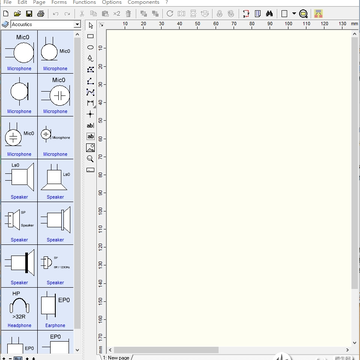Open the Functions menu
The width and height of the screenshot is (360, 360).
[x=84, y=2]
